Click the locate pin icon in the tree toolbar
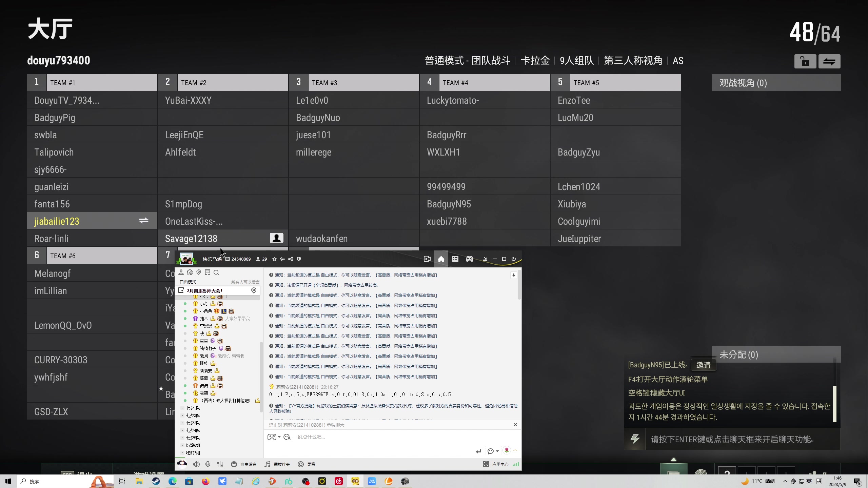 (x=199, y=272)
